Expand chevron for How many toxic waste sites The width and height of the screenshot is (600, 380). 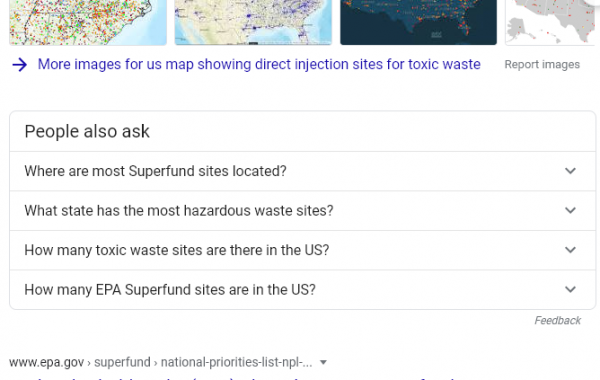coord(570,250)
